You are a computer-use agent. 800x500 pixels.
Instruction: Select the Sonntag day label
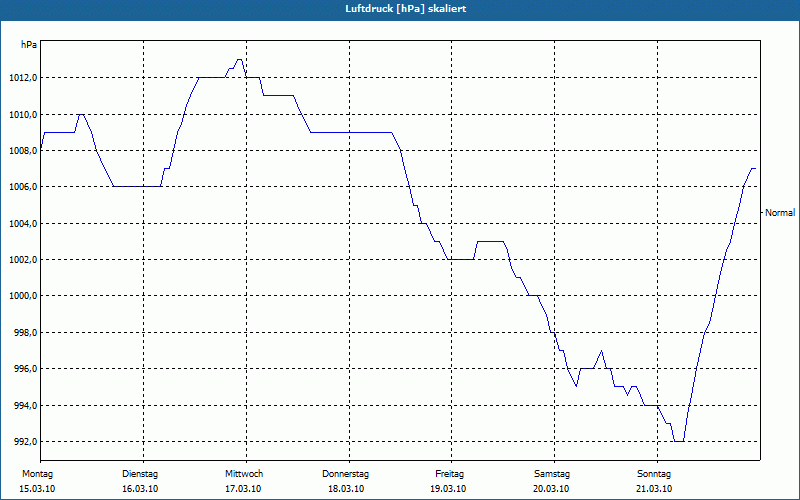(654, 474)
